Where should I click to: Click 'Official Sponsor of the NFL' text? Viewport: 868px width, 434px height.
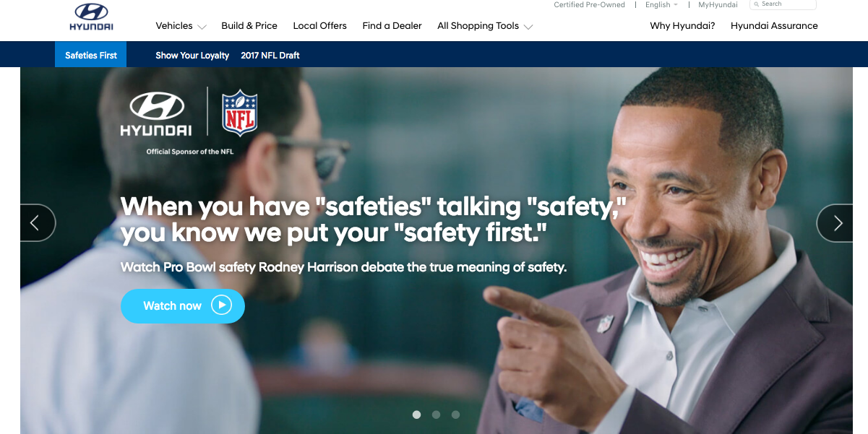pyautogui.click(x=190, y=152)
